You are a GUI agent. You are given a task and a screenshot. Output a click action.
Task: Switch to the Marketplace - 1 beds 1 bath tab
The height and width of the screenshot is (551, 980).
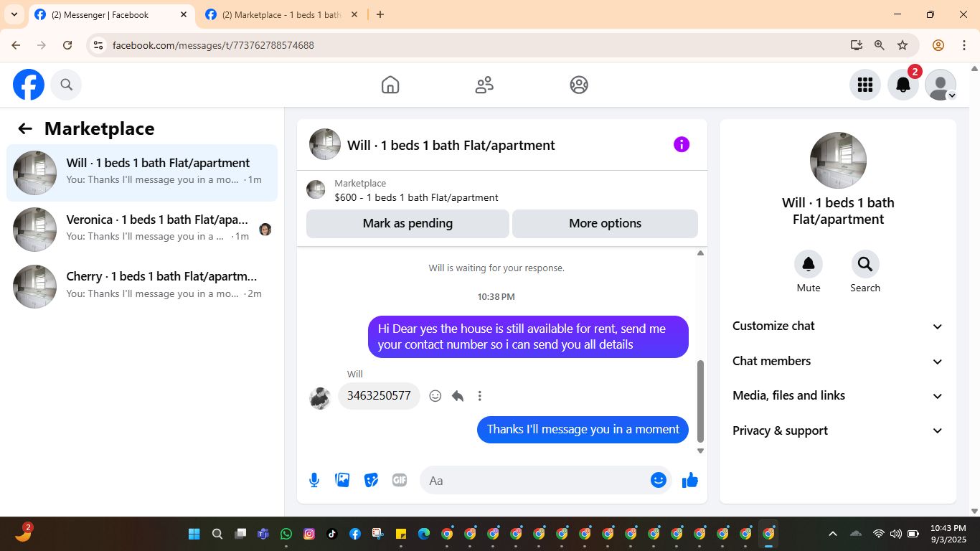(280, 14)
